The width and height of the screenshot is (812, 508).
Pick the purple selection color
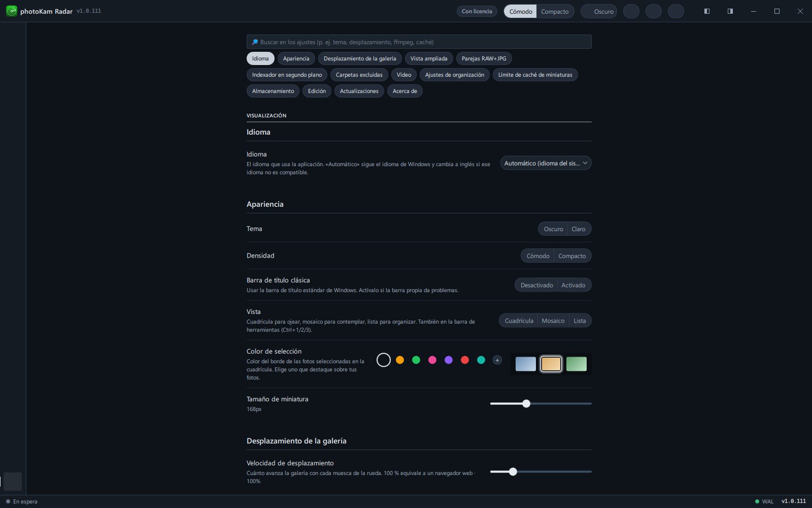pos(449,360)
